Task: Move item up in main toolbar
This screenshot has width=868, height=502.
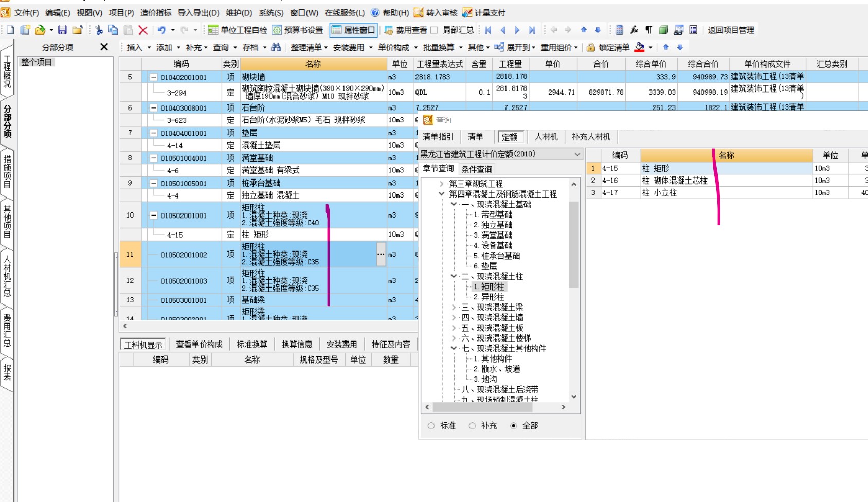Action: (584, 30)
